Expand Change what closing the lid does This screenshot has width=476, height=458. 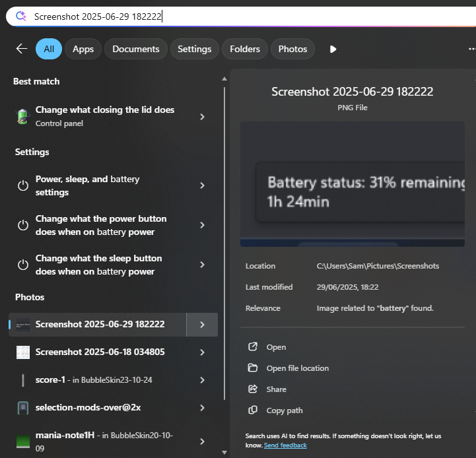202,117
